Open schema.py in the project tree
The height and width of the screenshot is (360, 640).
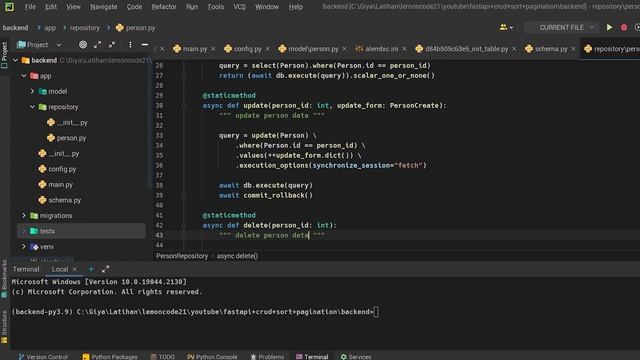point(60,200)
